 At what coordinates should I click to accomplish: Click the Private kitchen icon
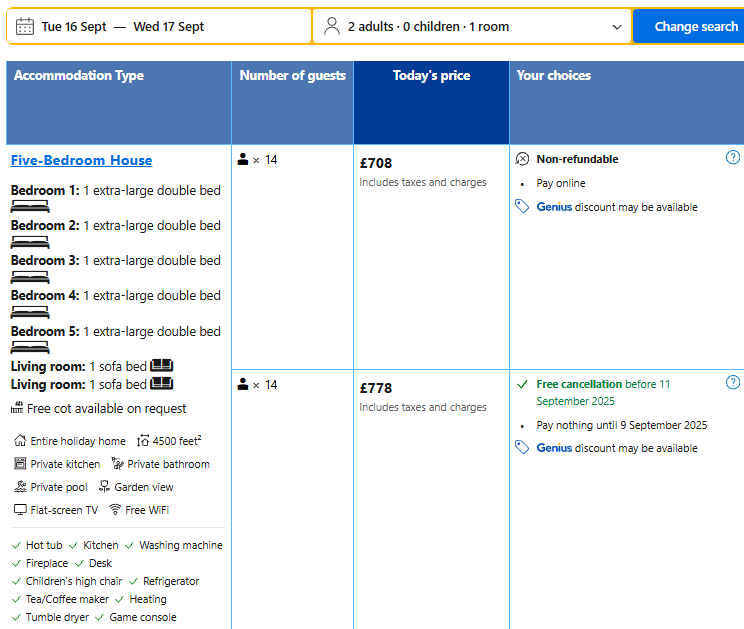(20, 464)
